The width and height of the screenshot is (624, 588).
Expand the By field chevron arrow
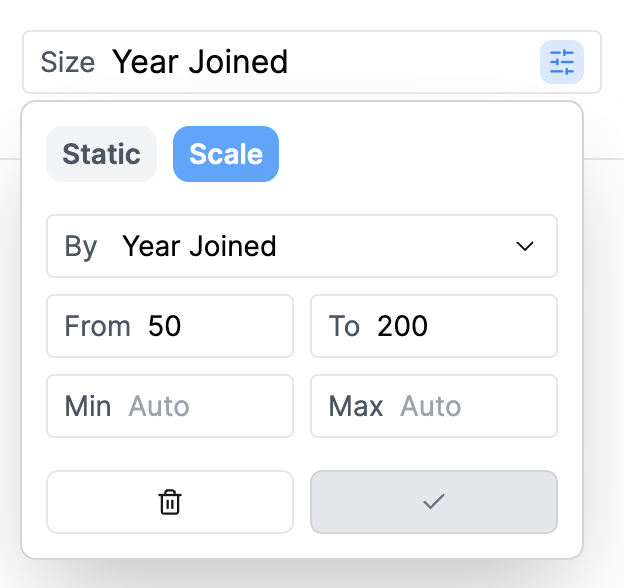[x=525, y=246]
